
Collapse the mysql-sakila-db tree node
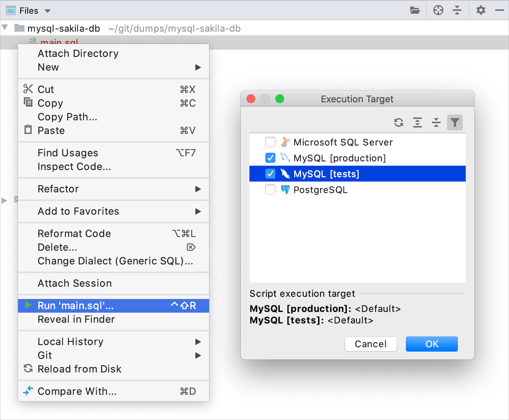pyautogui.click(x=5, y=27)
